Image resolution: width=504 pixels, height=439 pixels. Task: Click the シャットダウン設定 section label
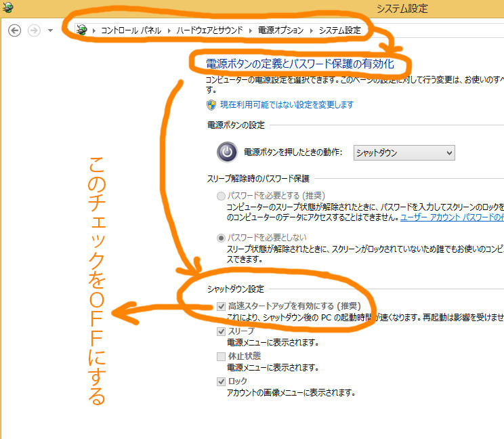(x=236, y=289)
